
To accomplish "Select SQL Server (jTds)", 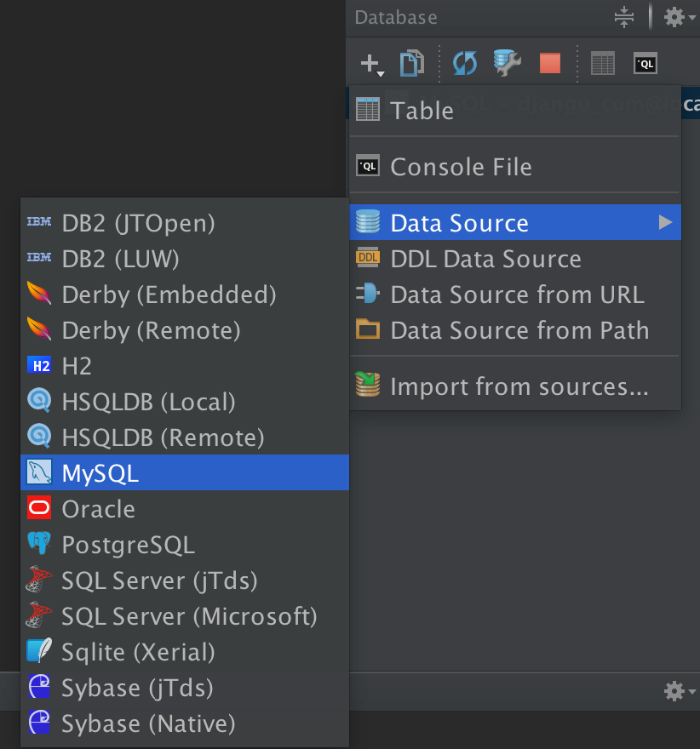I will click(x=185, y=580).
